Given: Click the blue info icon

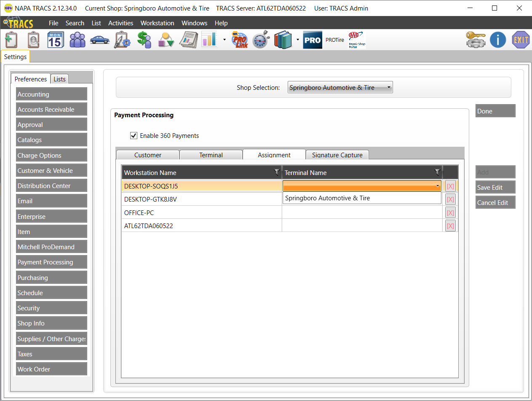Looking at the screenshot, I should (498, 40).
